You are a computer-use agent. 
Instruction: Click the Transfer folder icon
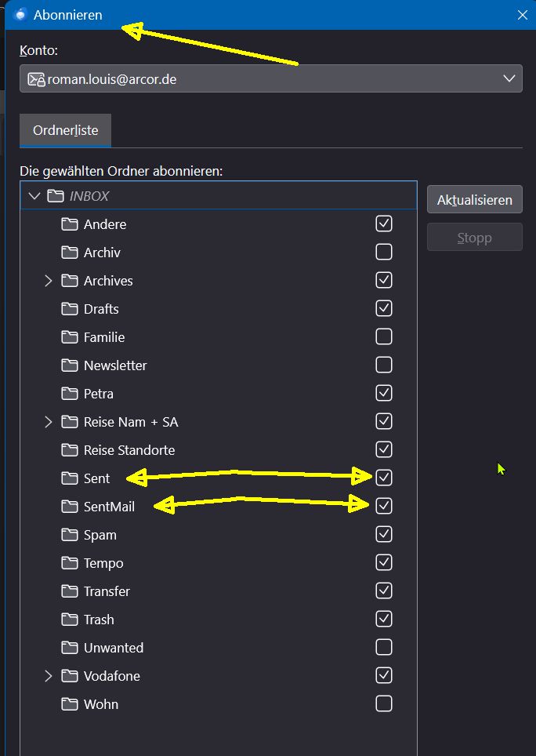[x=70, y=591]
